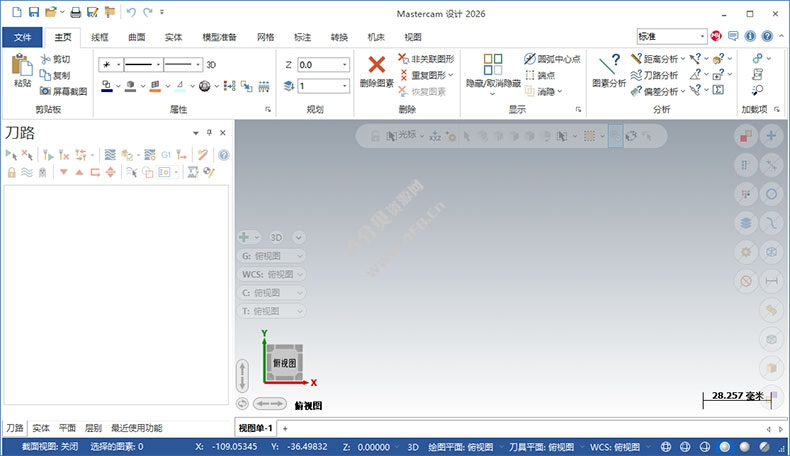
Task: Toggle pin on the 刀路 panel
Action: 209,133
